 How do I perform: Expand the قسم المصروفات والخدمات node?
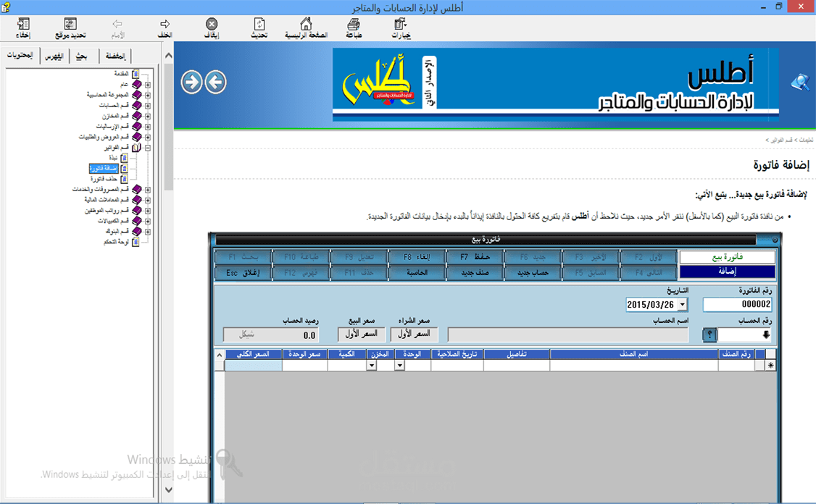point(148,190)
